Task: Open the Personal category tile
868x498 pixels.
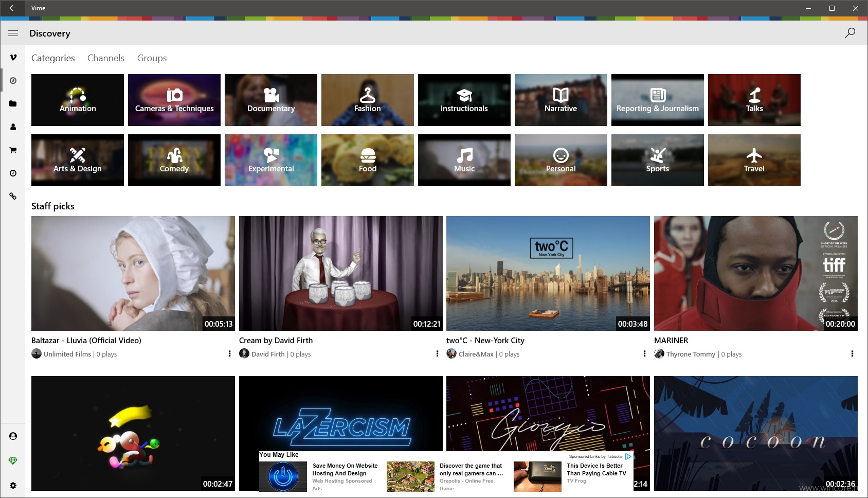Action: 561,160
